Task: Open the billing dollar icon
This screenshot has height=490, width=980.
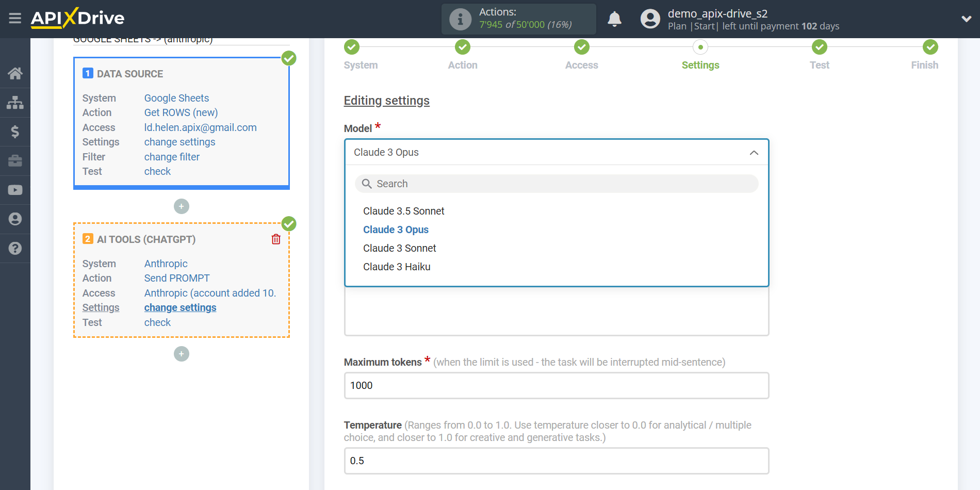Action: click(15, 132)
